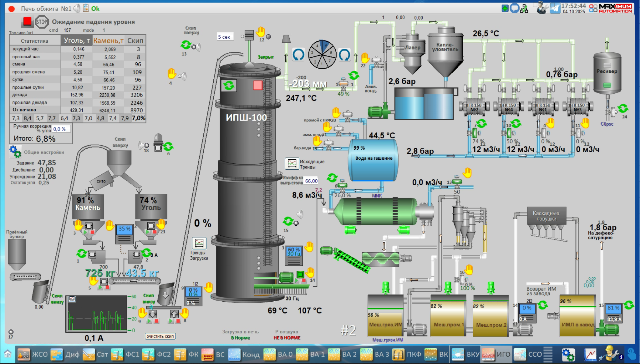The image size is (640, 364).
Task: Click the очистить скип button
Action: [160, 336]
